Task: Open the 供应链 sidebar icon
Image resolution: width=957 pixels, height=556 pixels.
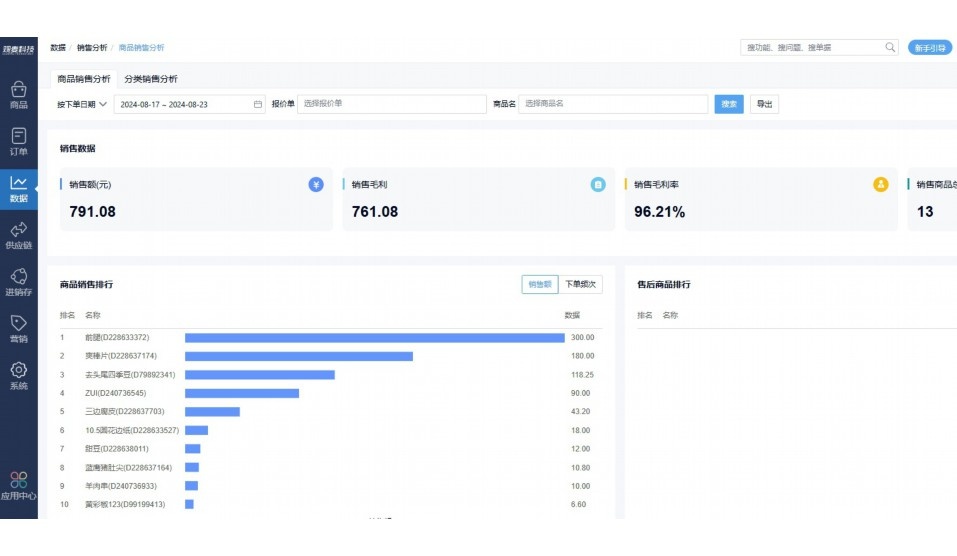Action: [x=18, y=235]
